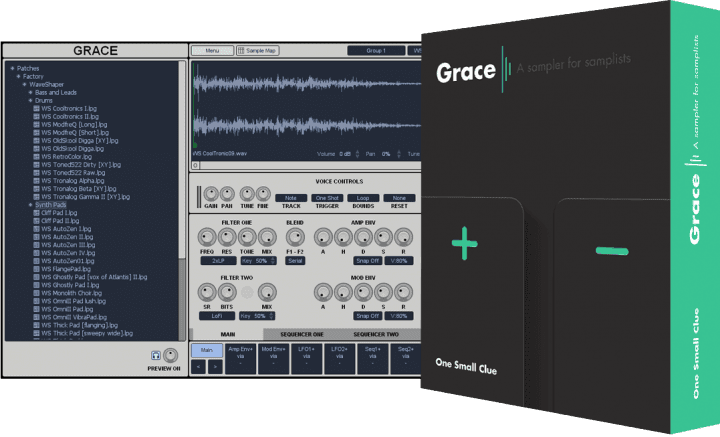
Task: Click the preview volume knob above Preview On
Action: [170, 355]
